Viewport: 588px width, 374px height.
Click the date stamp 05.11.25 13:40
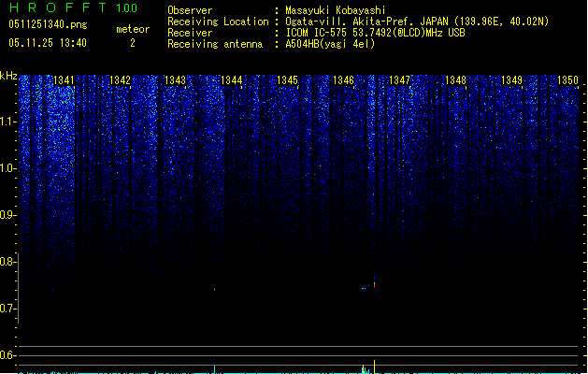coord(48,43)
